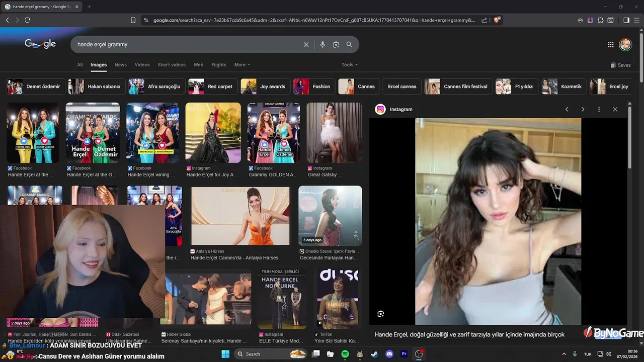Switch to All results tab
644x362 pixels.
pyautogui.click(x=79, y=65)
